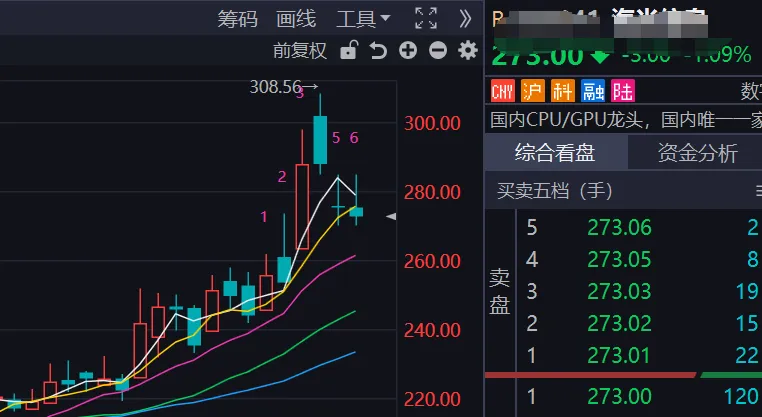Click the 陆 connect badge

pyautogui.click(x=623, y=91)
